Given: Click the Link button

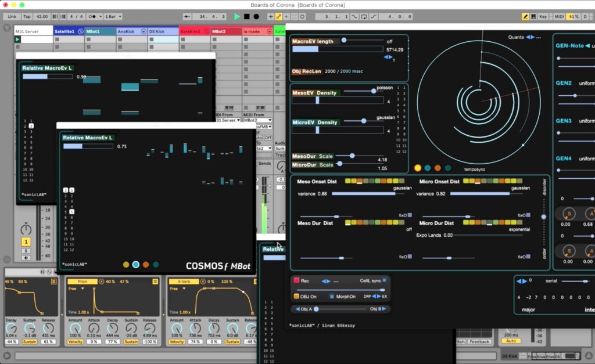Looking at the screenshot, I should [12, 17].
